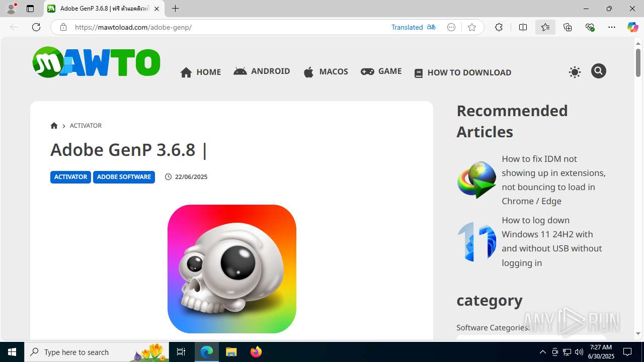
Task: Open the Windows Start menu
Action: [12, 352]
